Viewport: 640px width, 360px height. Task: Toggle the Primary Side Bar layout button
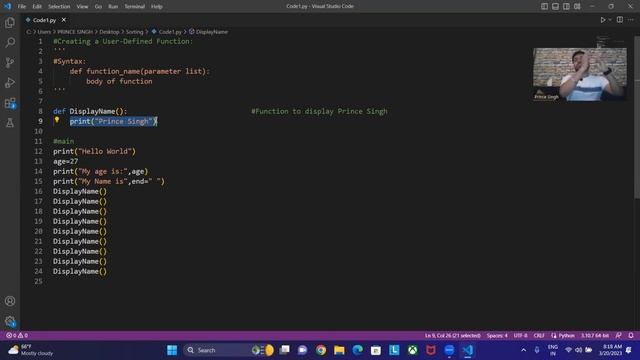[544, 6]
